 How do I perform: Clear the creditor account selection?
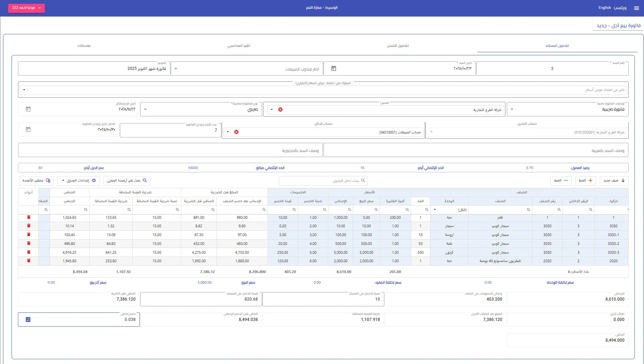pyautogui.click(x=236, y=132)
